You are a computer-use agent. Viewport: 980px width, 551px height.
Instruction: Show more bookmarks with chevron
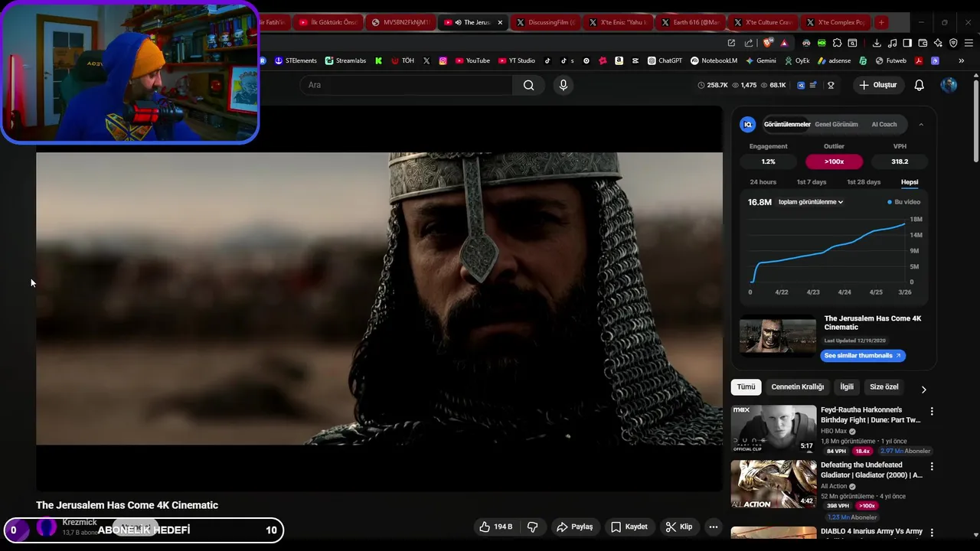coord(961,60)
